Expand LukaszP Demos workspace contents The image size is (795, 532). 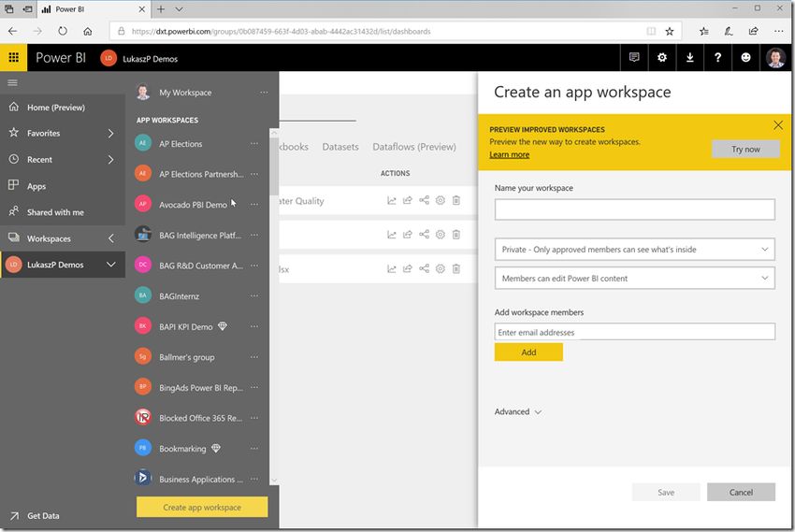click(x=111, y=265)
